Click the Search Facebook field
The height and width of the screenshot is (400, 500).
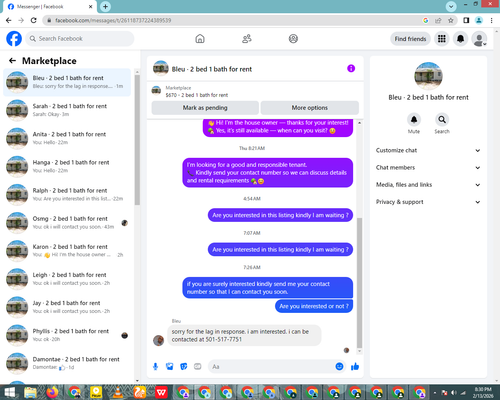(x=80, y=39)
